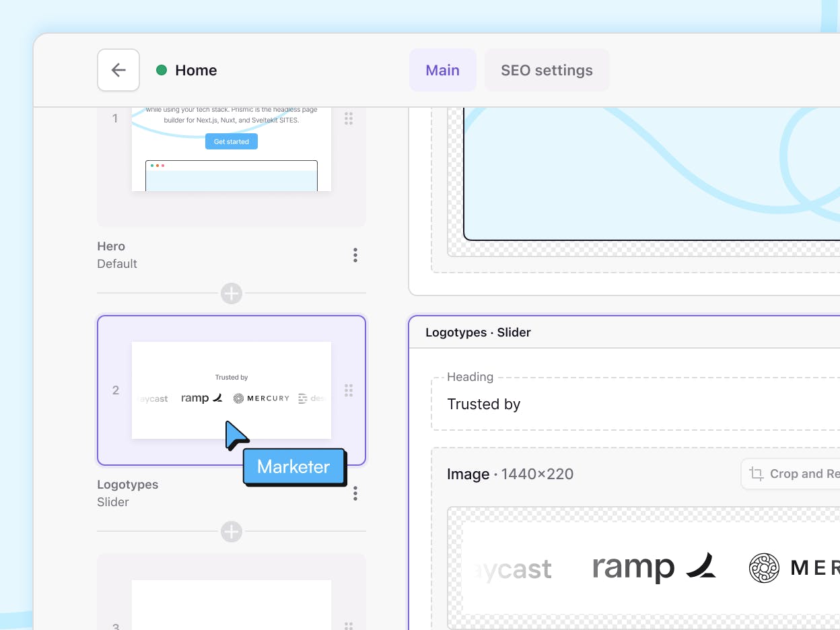
Task: Select the Hero slice thumbnail
Action: coord(232,167)
